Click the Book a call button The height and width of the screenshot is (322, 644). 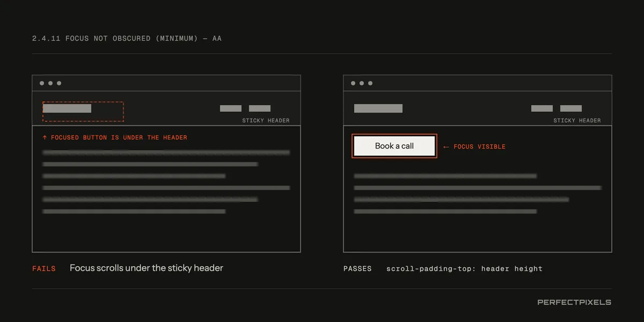[x=394, y=146]
